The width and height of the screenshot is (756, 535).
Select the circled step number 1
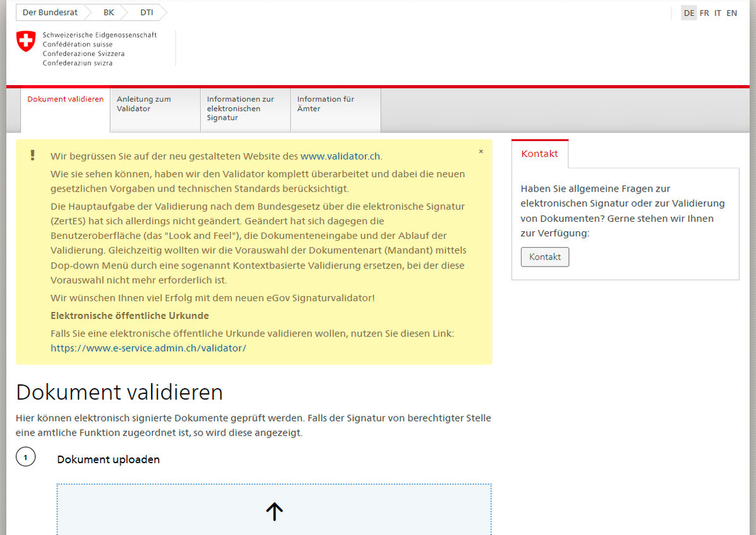coord(26,456)
